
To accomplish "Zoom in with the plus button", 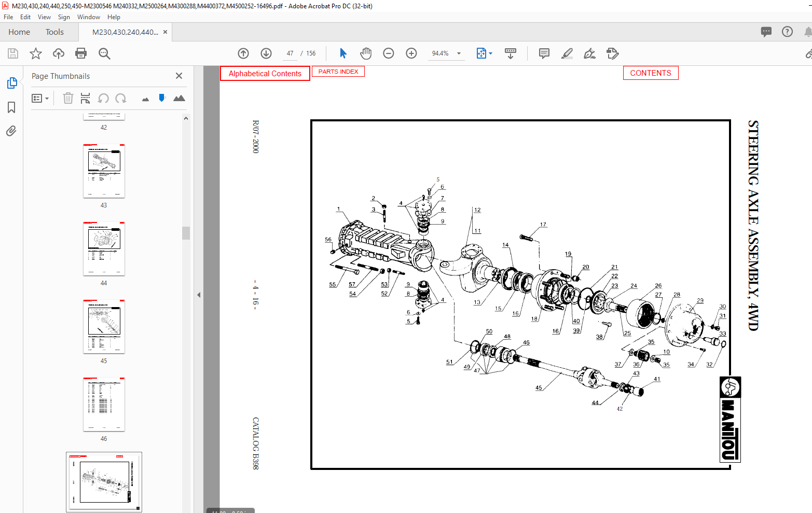I will [x=411, y=53].
